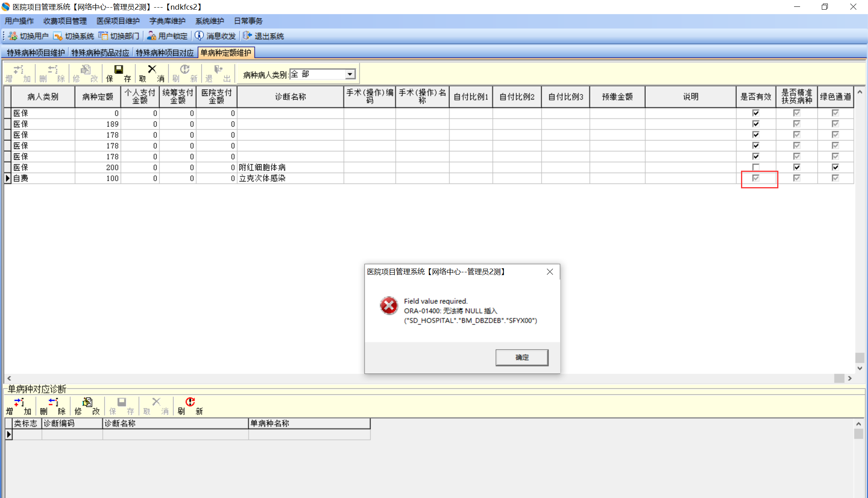The height and width of the screenshot is (498, 868).
Task: Toggle 是否有效 checkbox for 附红细胞体病 row
Action: coord(756,167)
